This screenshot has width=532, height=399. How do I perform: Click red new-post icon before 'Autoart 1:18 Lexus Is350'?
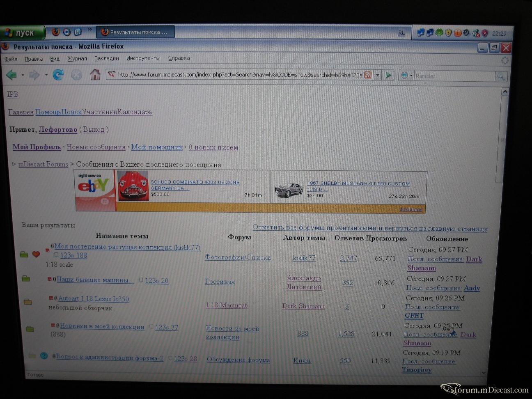[51, 298]
